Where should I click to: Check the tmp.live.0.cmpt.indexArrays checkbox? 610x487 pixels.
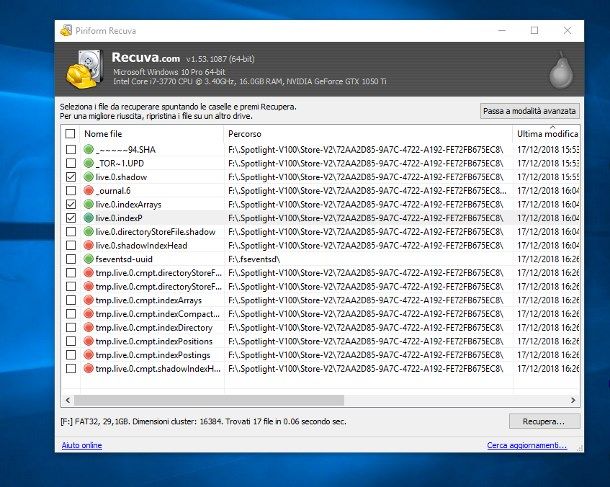71,300
